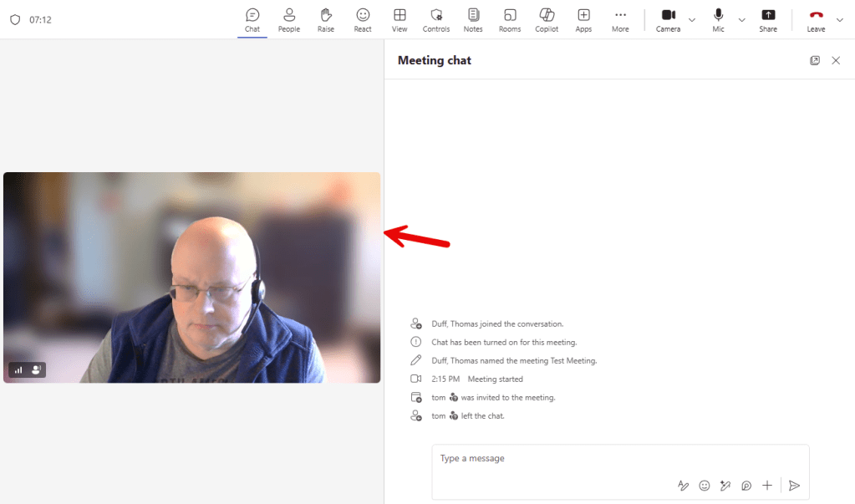855x504 pixels.
Task: Open the View layout menu
Action: pos(400,19)
